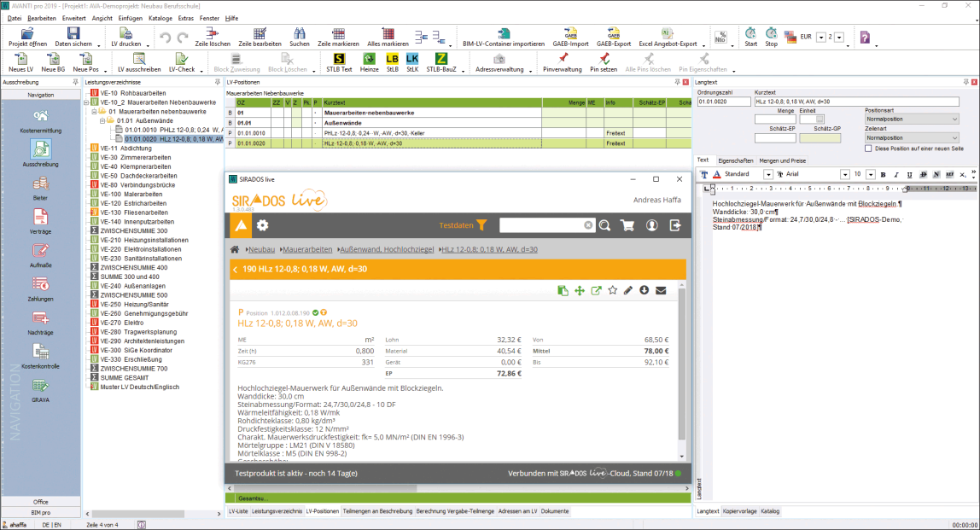Image resolution: width=980 pixels, height=530 pixels.
Task: Set a pin with Pin setzen
Action: 604,63
